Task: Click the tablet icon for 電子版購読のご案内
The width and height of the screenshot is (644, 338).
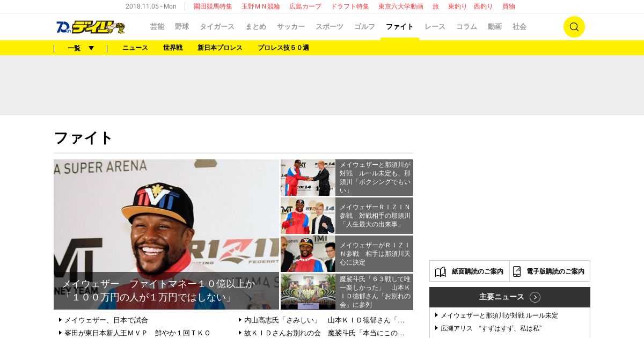Action: [517, 271]
